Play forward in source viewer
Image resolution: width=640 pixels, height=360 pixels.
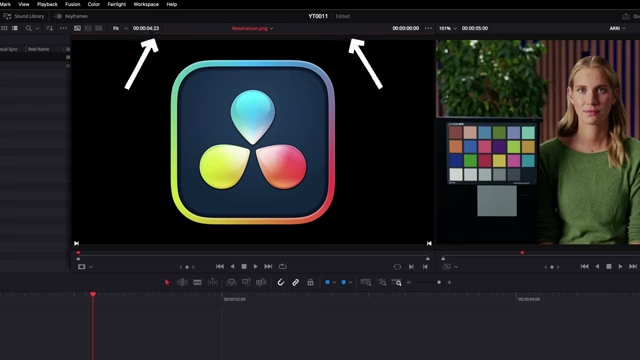click(x=256, y=267)
